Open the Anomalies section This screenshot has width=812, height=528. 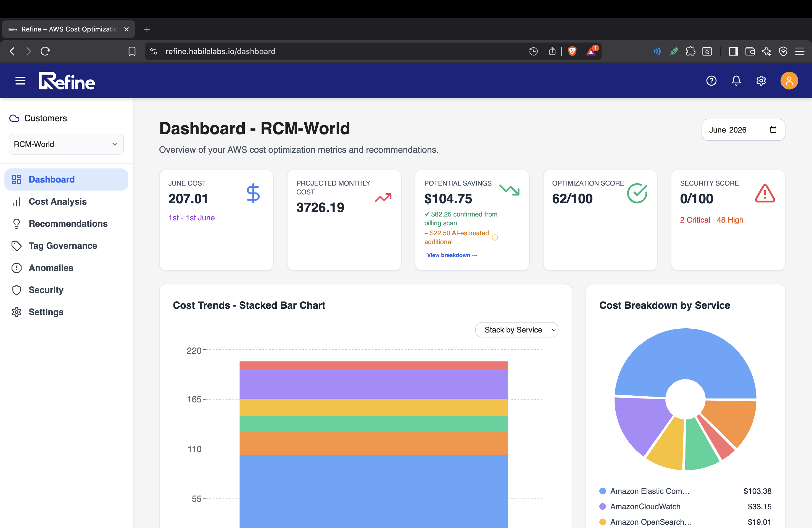click(x=66, y=268)
